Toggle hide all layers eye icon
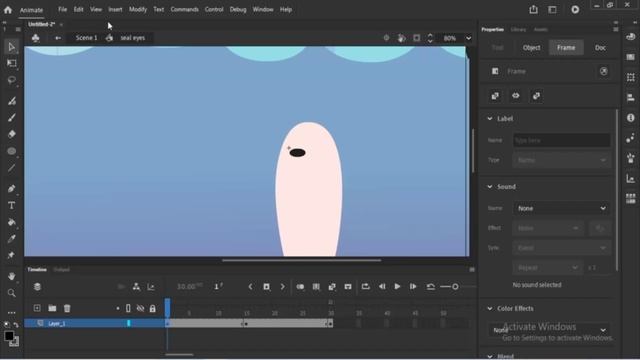This screenshot has width=640, height=360. coord(140,309)
